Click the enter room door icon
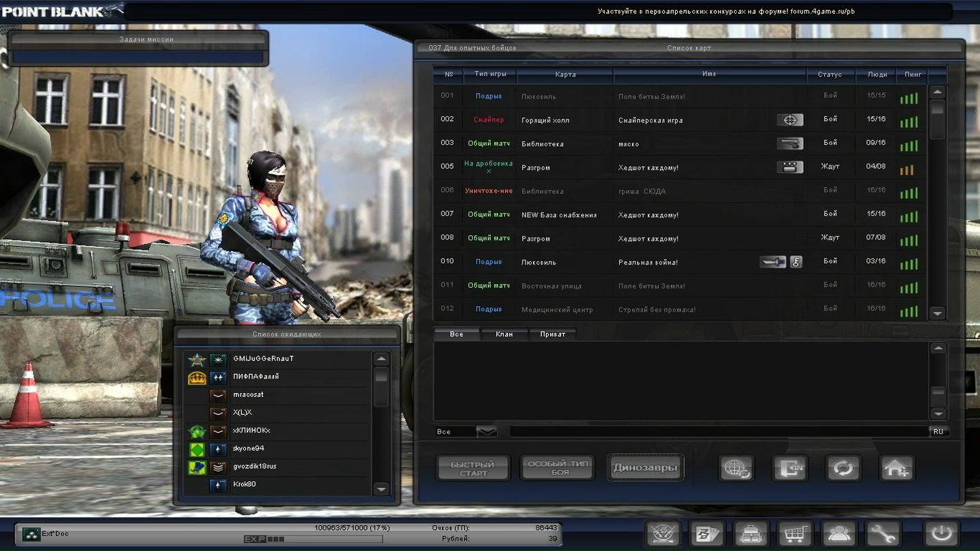This screenshot has height=551, width=980. coord(789,468)
